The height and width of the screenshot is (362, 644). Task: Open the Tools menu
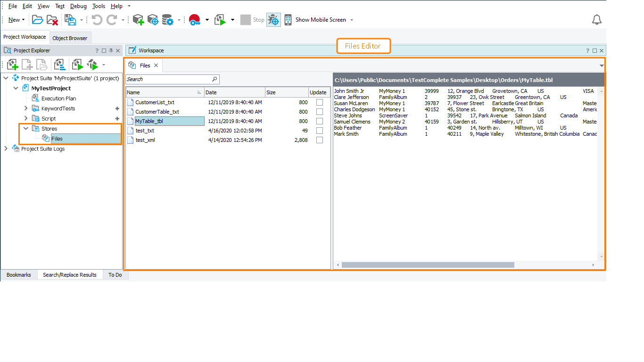pyautogui.click(x=99, y=6)
